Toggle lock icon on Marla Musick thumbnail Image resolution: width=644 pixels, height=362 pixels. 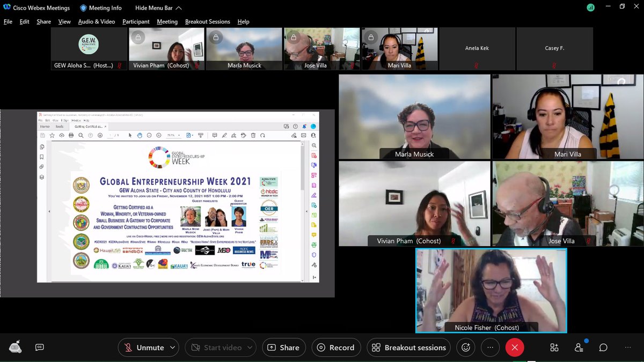pos(216,38)
